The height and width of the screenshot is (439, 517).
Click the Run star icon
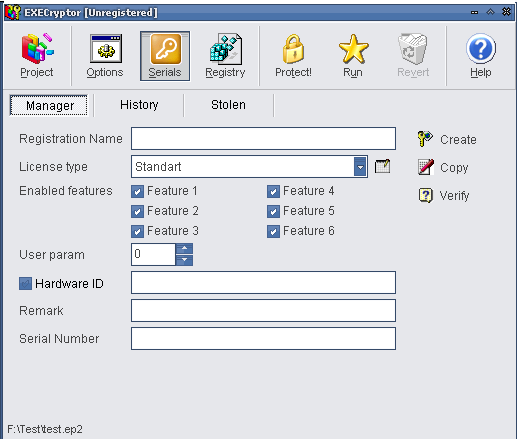pos(353,49)
